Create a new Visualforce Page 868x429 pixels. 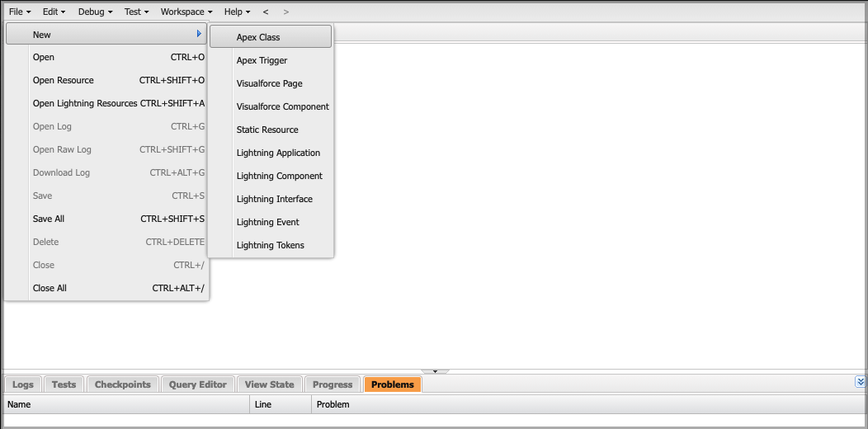(271, 83)
